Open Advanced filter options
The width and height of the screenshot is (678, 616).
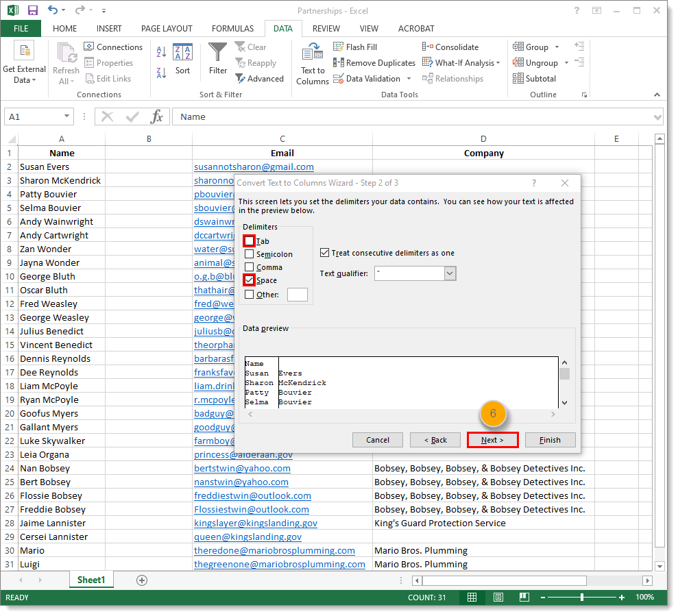tap(259, 79)
